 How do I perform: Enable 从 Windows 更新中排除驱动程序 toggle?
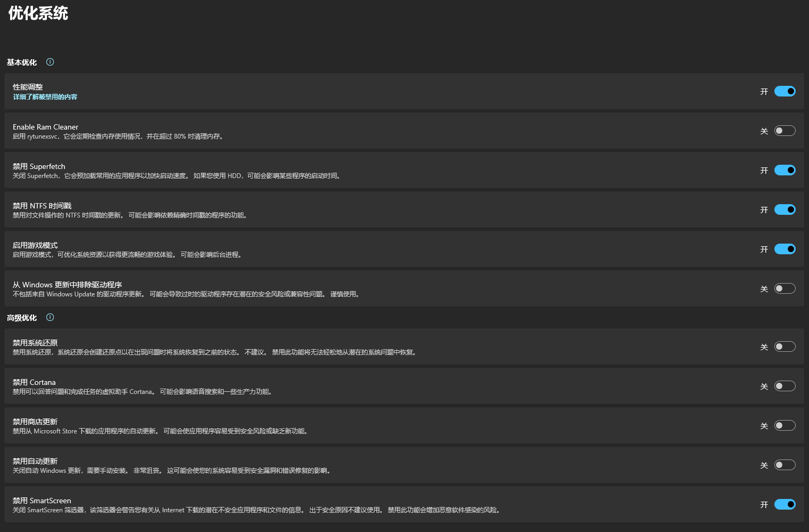784,288
